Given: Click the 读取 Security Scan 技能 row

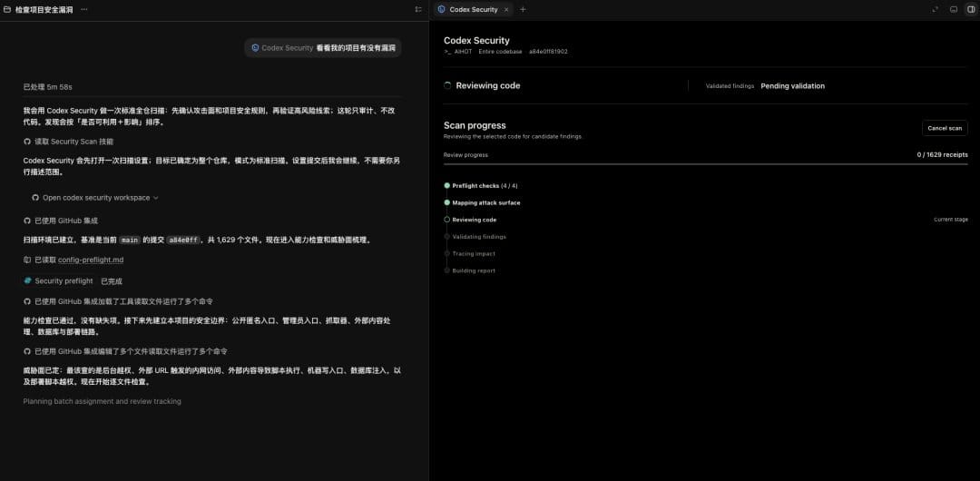Looking at the screenshot, I should coord(69,142).
